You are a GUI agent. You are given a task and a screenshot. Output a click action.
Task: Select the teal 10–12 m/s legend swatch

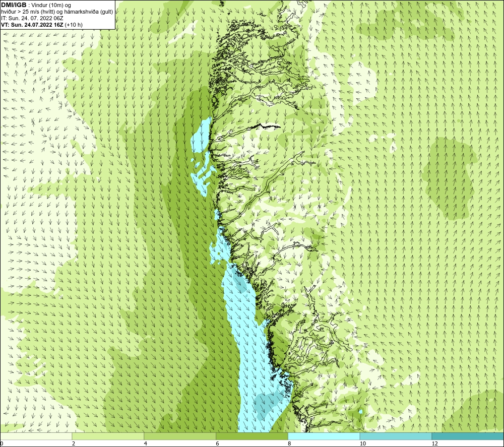click(x=396, y=436)
